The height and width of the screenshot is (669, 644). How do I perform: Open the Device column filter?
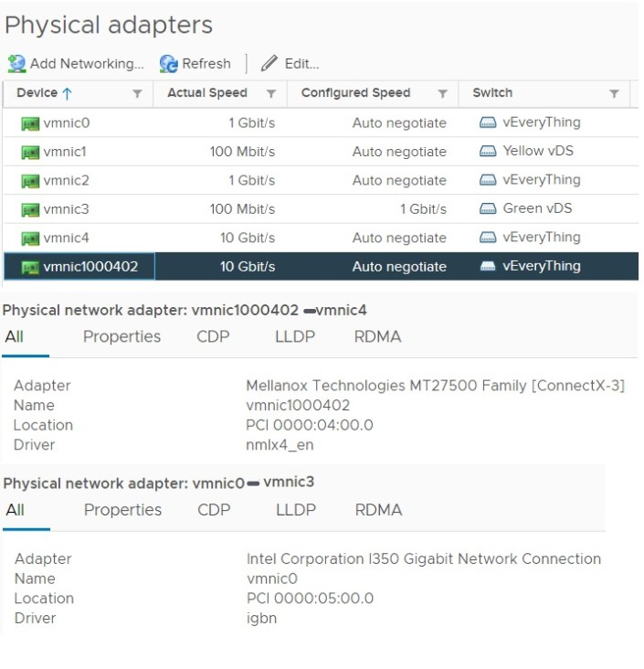137,94
